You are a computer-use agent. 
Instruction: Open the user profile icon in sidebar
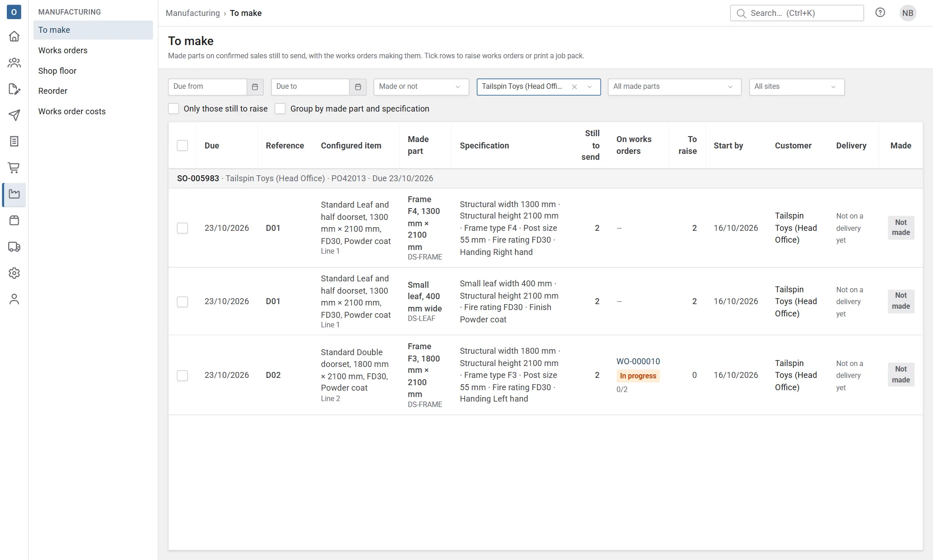click(14, 299)
